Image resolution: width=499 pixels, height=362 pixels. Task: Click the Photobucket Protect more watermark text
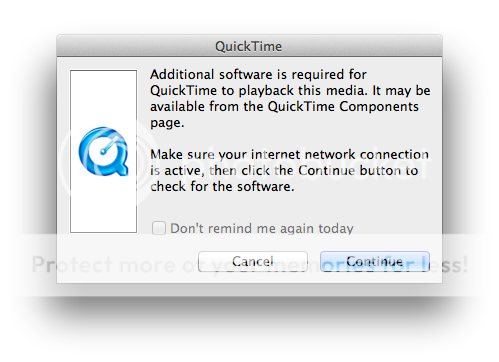[x=249, y=265]
